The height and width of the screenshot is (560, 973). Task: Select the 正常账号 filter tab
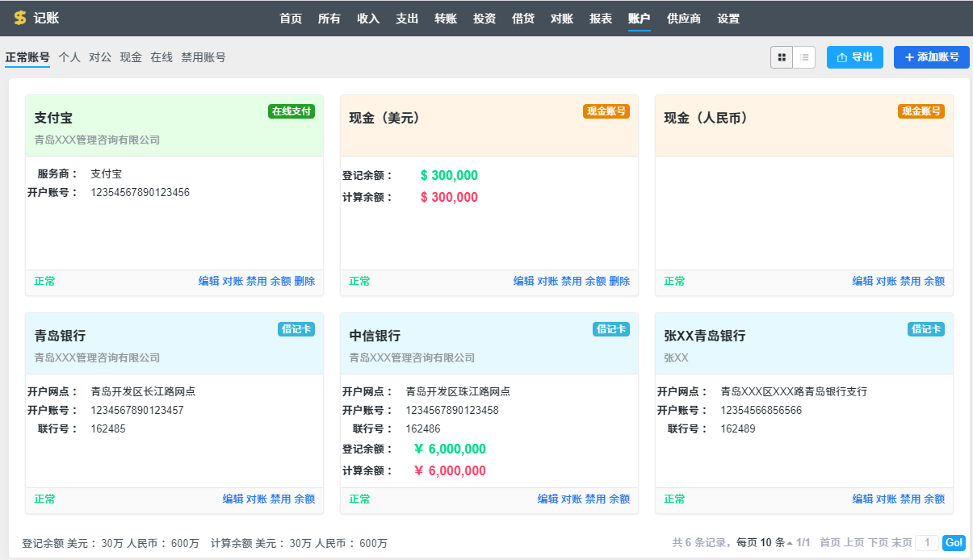[27, 57]
